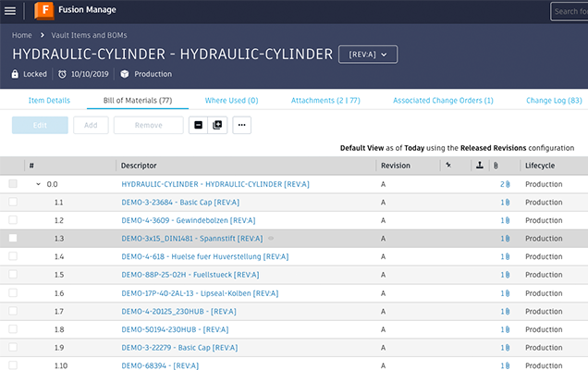Collapse the 0.0 row tree chevron

click(x=39, y=184)
